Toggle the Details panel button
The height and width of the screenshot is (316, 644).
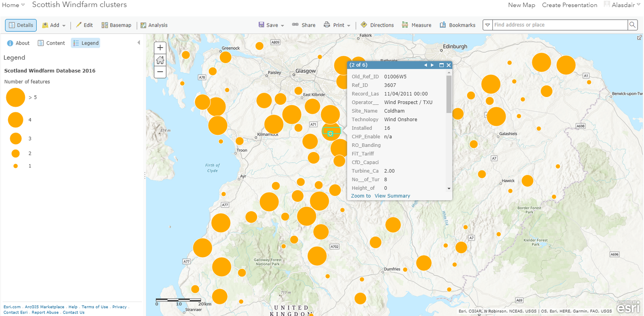tap(21, 25)
